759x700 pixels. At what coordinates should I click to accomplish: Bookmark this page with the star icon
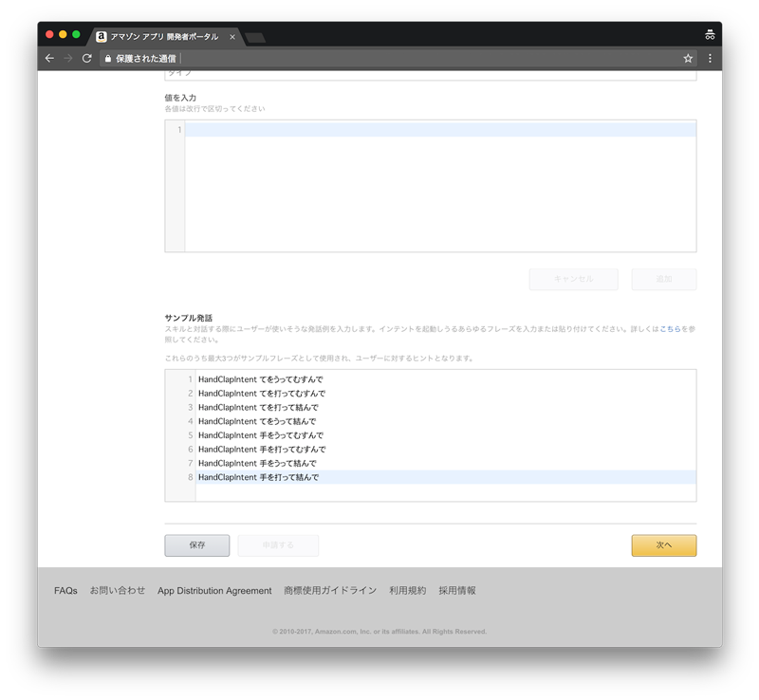pos(688,59)
